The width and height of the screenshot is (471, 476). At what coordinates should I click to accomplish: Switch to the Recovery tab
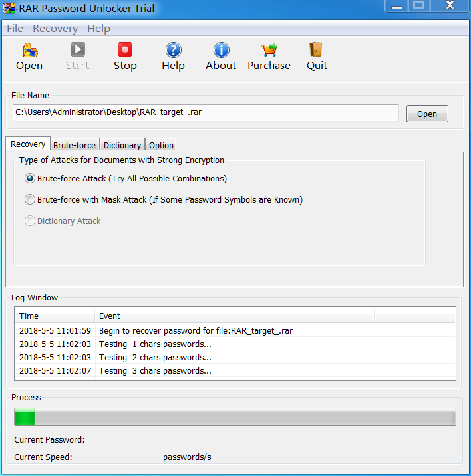click(x=28, y=144)
